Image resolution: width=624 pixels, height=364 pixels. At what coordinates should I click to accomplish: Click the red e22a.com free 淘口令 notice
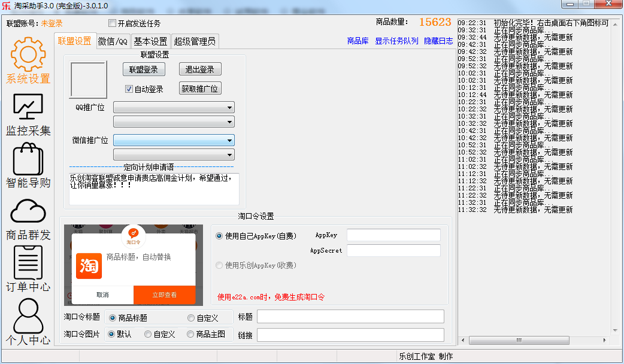[x=271, y=297]
